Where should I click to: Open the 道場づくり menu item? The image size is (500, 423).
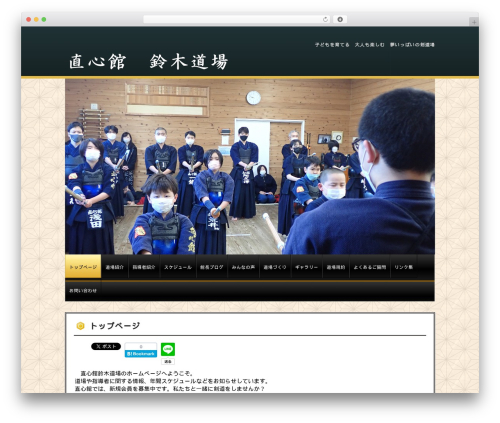[275, 267]
